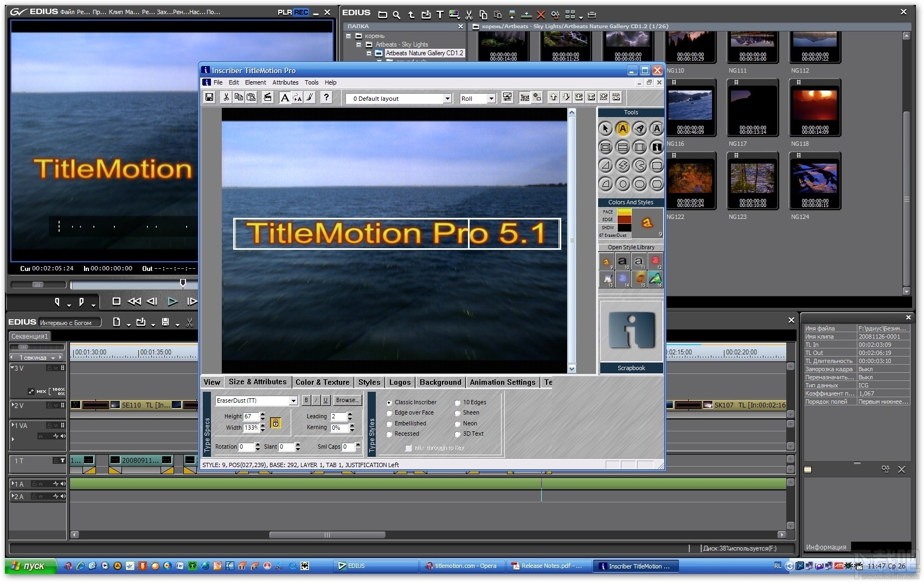The height and width of the screenshot is (582, 924).
Task: Expand the 3 V track
Action: 12,368
